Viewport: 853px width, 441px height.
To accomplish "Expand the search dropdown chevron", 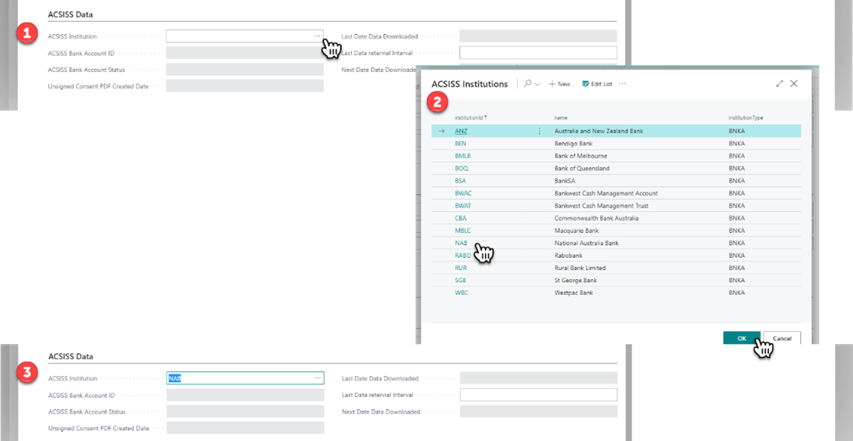I will point(538,84).
